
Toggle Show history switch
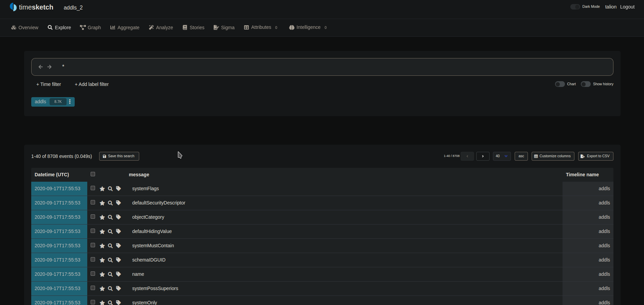[x=585, y=84]
